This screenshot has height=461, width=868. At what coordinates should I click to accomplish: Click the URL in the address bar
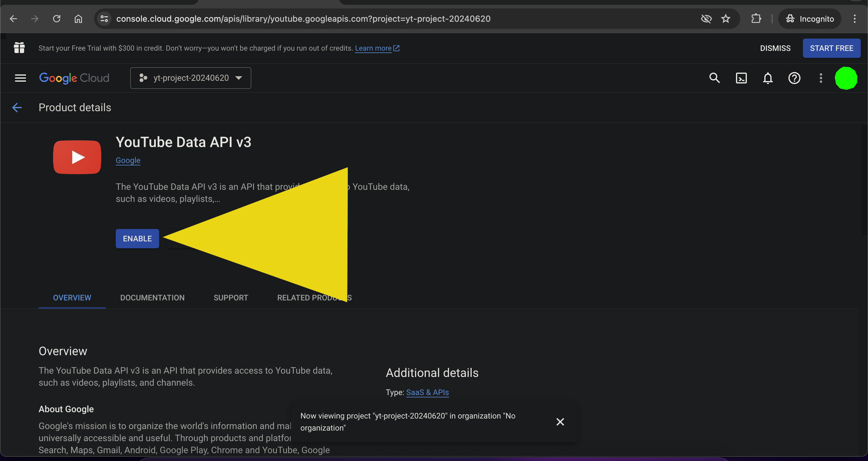coord(303,19)
